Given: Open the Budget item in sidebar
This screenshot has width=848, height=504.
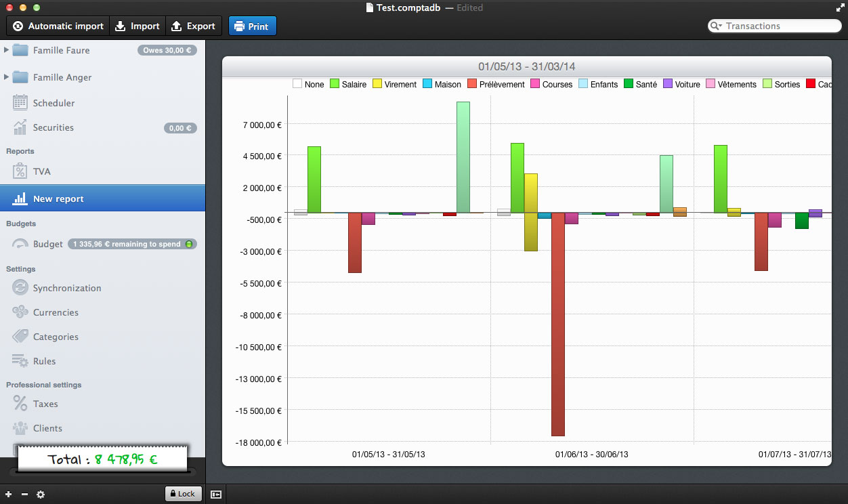Looking at the screenshot, I should coord(47,244).
